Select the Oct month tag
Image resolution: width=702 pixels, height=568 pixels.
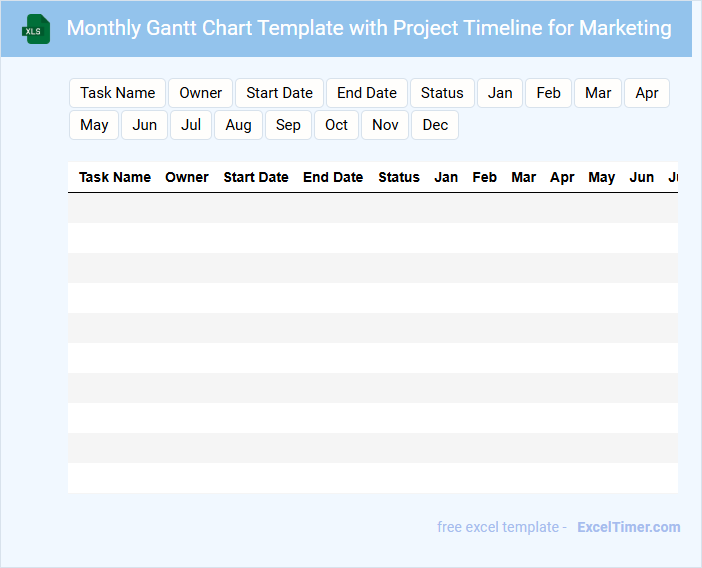click(337, 125)
